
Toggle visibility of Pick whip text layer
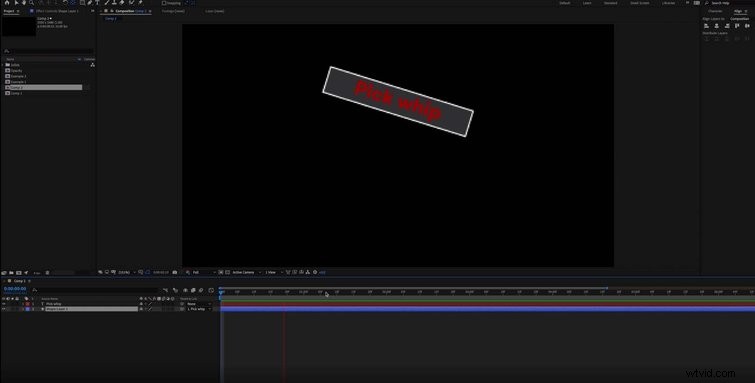pos(4,304)
